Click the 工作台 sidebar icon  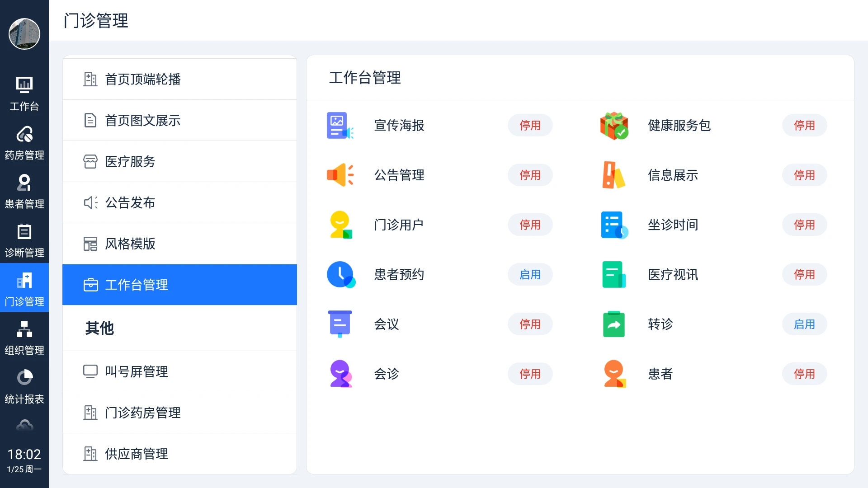pos(24,94)
